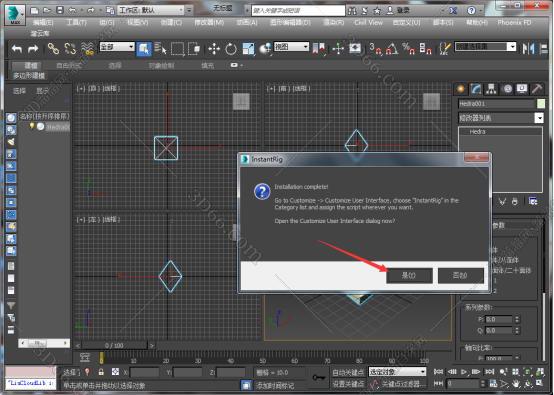Screen dimensions: 554x395
Task: Open Select by Name list
Action: pyautogui.click(x=161, y=49)
